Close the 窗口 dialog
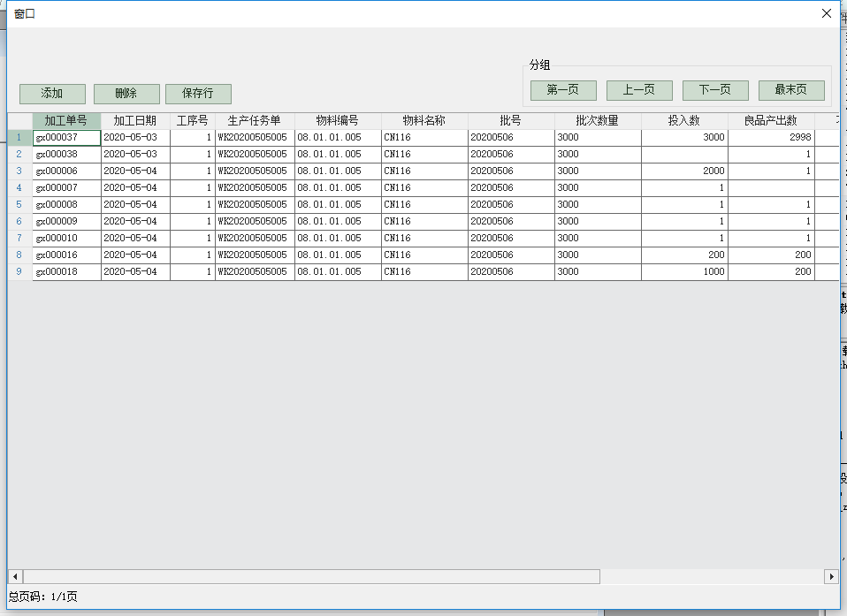Viewport: 847px width, 616px height. (827, 14)
